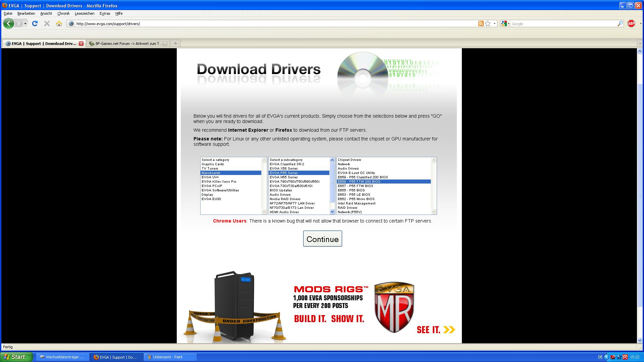
Task: Click the Windows Start button
Action: 16,357
